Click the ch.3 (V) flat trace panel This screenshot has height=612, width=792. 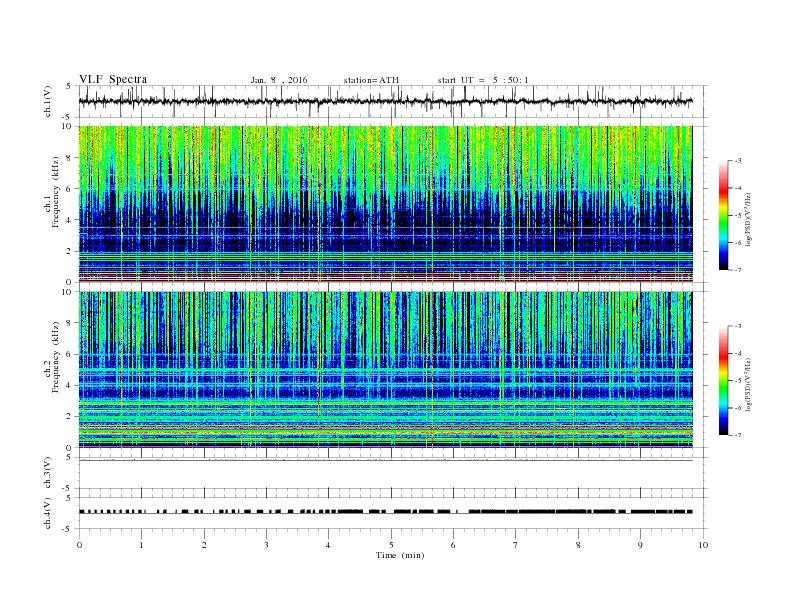click(x=392, y=473)
